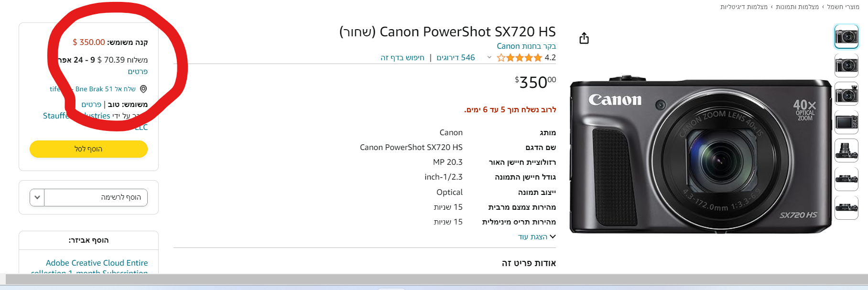Visit the 'בקר בחנות Canon' store link
Viewport: 868px width, 290px height.
pyautogui.click(x=526, y=46)
